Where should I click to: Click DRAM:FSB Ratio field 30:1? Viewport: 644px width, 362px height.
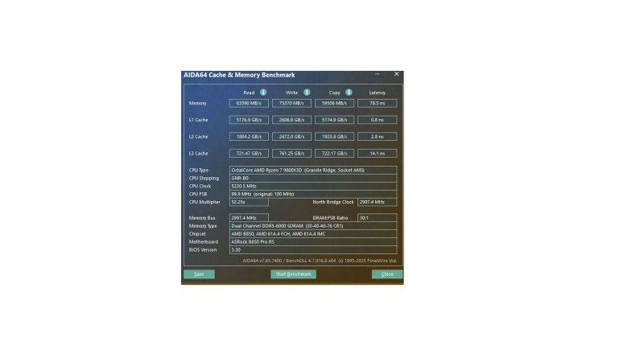coord(377,218)
